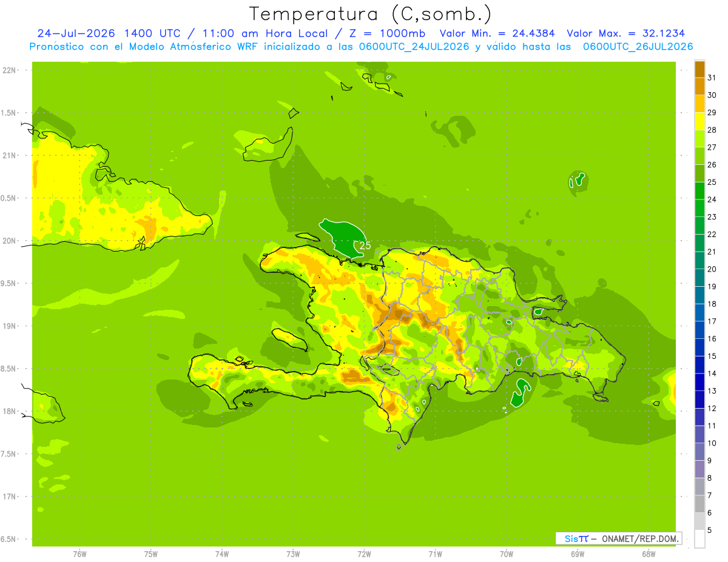Click the '69W' longitude label
This screenshot has height=562, width=728.
pos(578,554)
